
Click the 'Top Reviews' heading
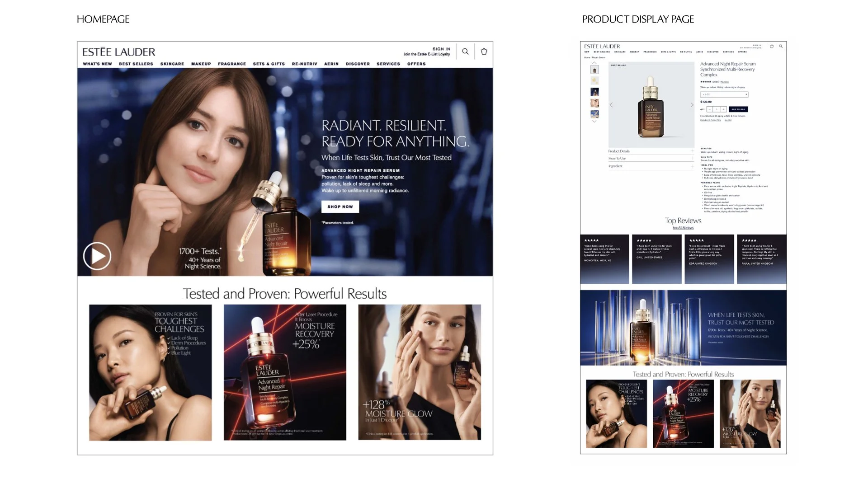click(x=683, y=221)
